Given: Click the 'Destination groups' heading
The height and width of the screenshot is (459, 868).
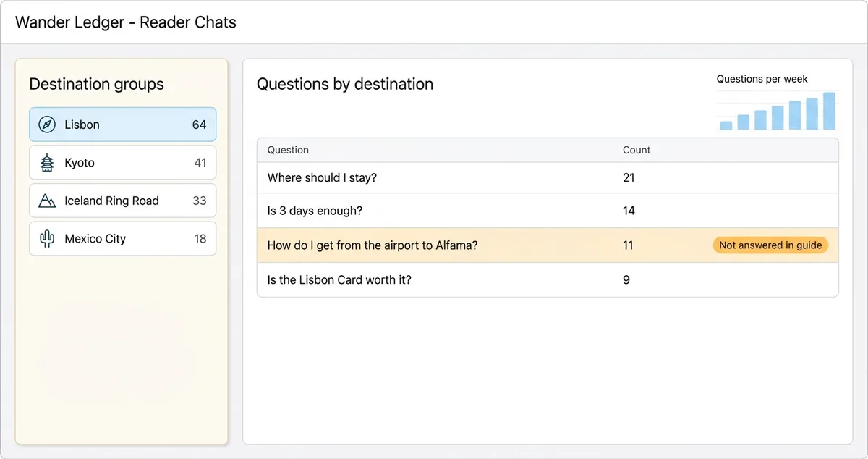Looking at the screenshot, I should [x=97, y=84].
